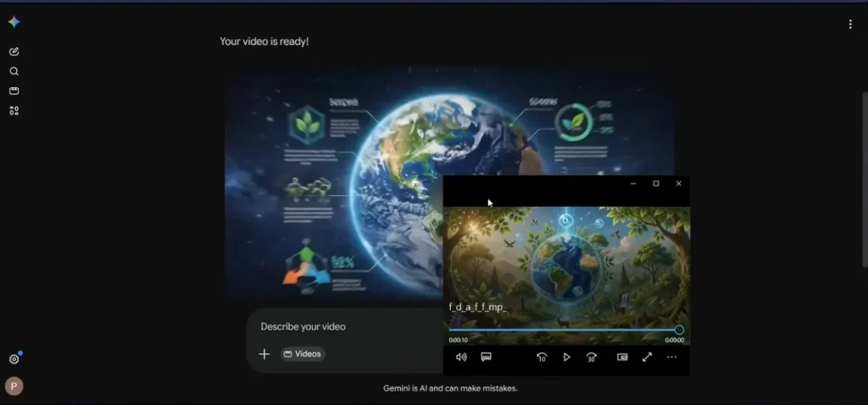Screen dimensions: 868x405
Task: Maximize the media player window
Action: tap(656, 184)
